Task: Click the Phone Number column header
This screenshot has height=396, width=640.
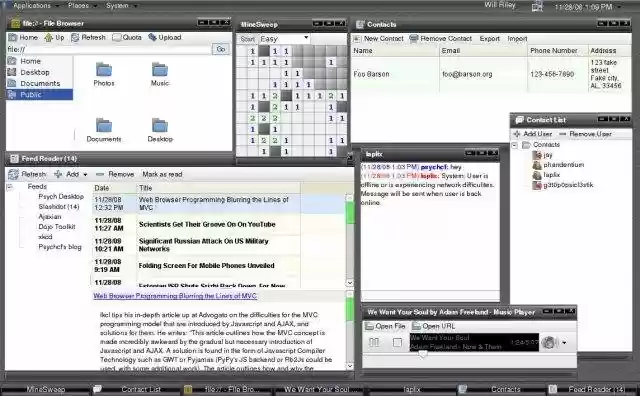Action: click(558, 51)
